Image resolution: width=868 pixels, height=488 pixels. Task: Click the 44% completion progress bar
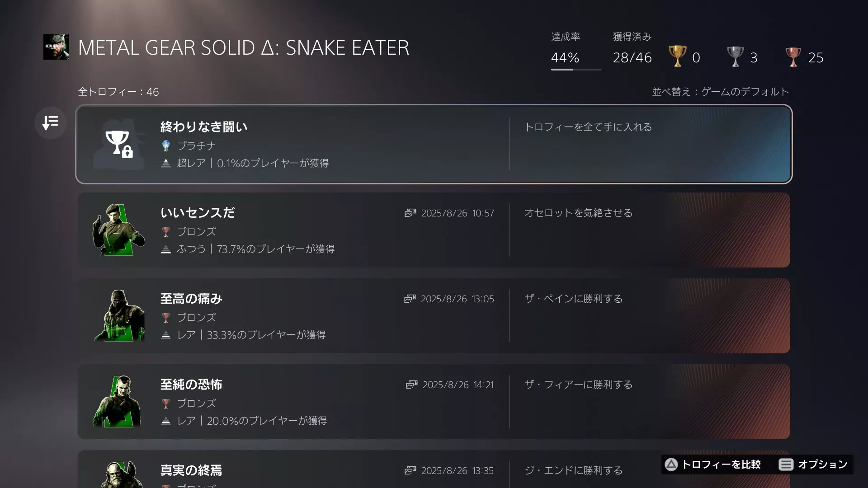576,70
